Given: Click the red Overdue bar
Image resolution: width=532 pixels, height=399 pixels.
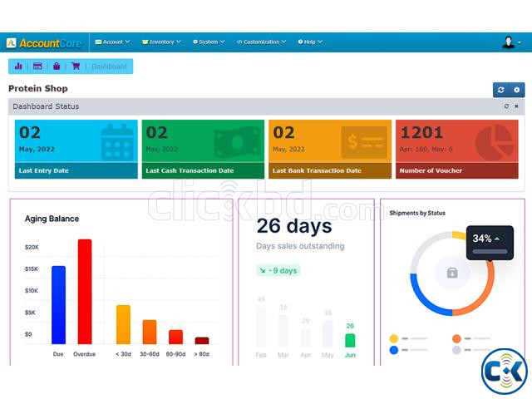Looking at the screenshot, I should click(85, 292).
